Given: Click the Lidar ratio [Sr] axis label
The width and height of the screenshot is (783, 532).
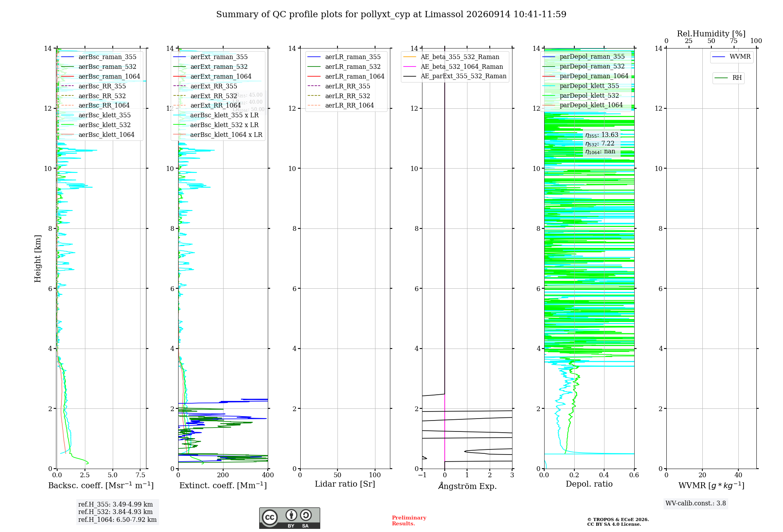Looking at the screenshot, I should [345, 484].
